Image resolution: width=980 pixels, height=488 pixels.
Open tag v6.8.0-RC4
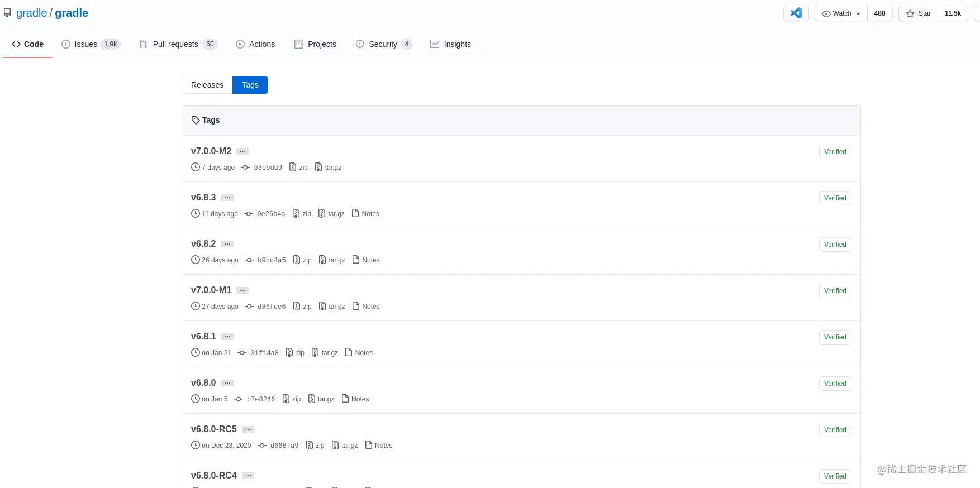(214, 475)
